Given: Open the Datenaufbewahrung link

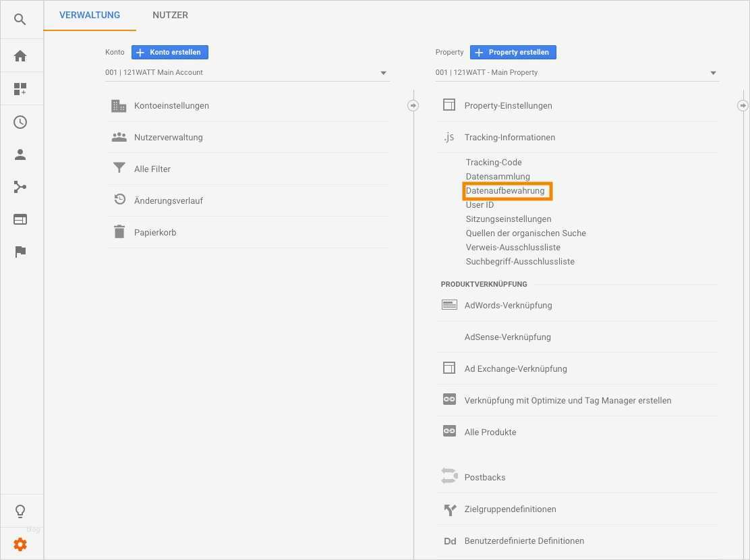Looking at the screenshot, I should point(507,190).
